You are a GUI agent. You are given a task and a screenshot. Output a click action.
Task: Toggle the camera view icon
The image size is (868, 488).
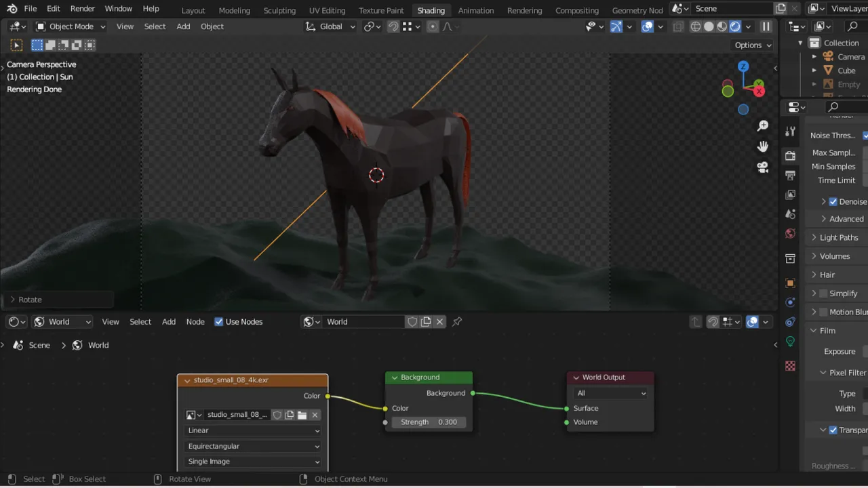[763, 167]
